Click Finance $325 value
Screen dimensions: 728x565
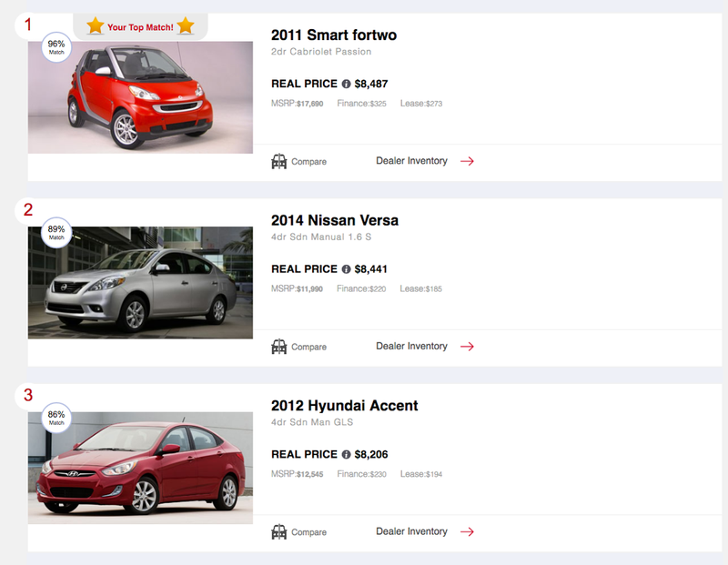point(378,104)
